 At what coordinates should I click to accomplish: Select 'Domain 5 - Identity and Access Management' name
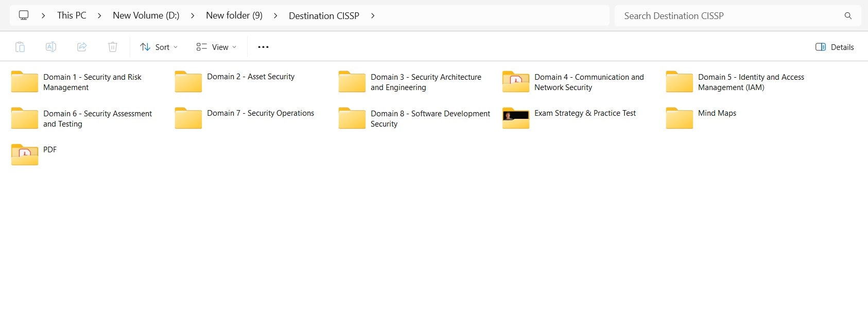tap(751, 82)
